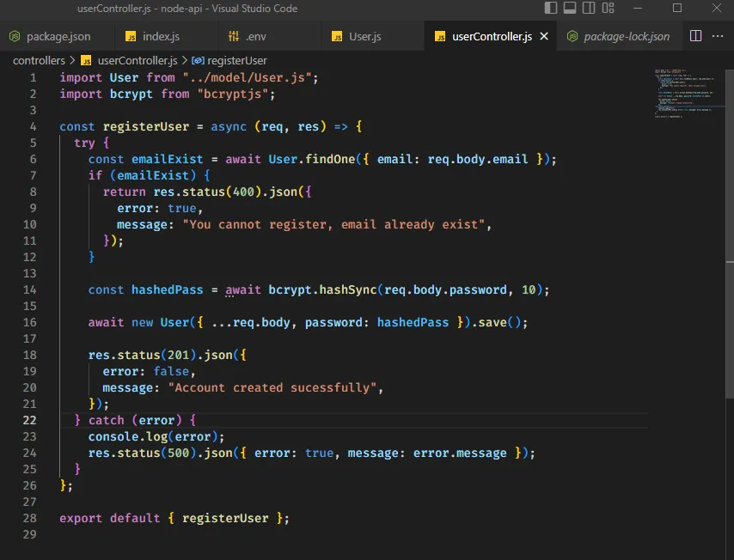Click "Account created sucessfully" string
The width and height of the screenshot is (734, 560).
click(x=272, y=388)
